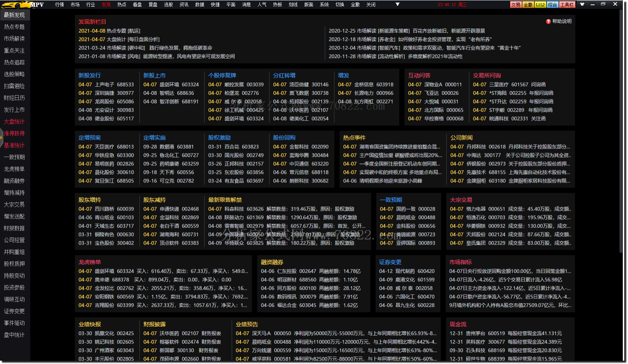Click the blue 综合 button
The width and height of the screenshot is (628, 364).
[552, 5]
